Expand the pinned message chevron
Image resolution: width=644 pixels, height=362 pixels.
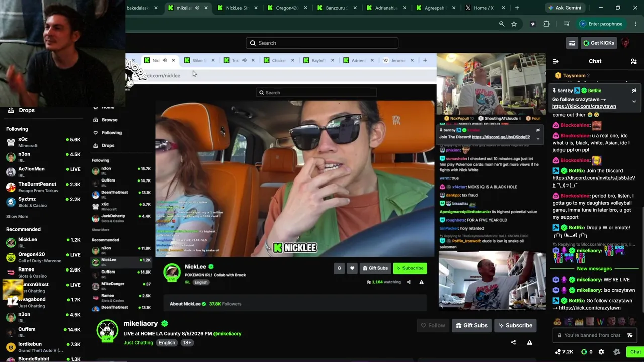point(634,101)
